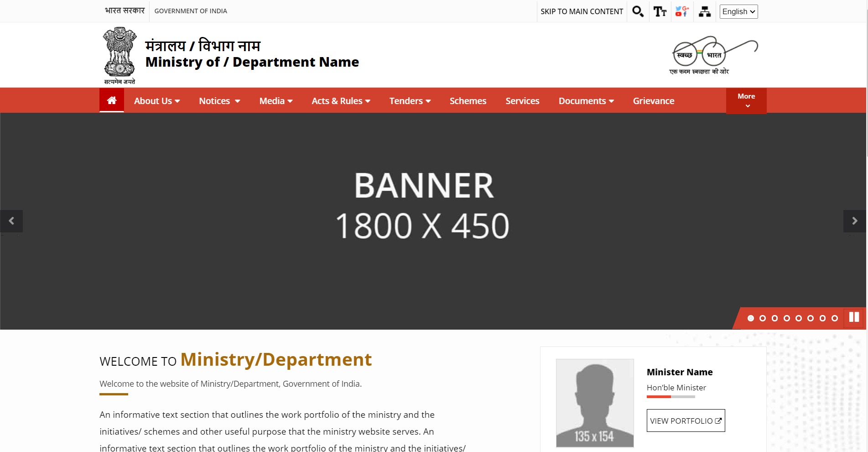The width and height of the screenshot is (868, 452).
Task: Click the text size accessibility icon
Action: 660,11
